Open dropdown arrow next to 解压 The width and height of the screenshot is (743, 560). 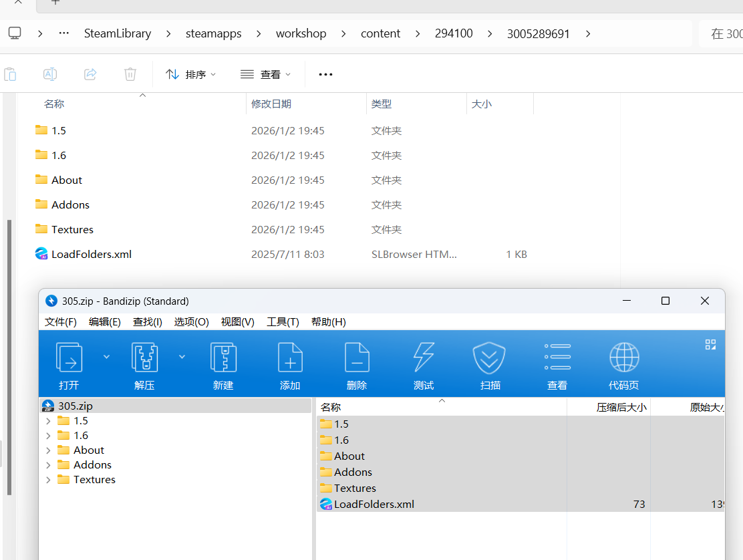(x=182, y=357)
